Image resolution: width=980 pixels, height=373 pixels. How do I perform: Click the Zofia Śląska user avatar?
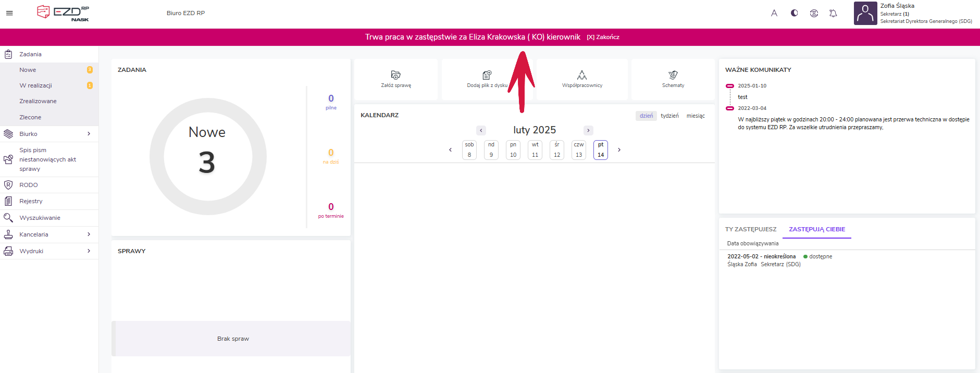865,14
